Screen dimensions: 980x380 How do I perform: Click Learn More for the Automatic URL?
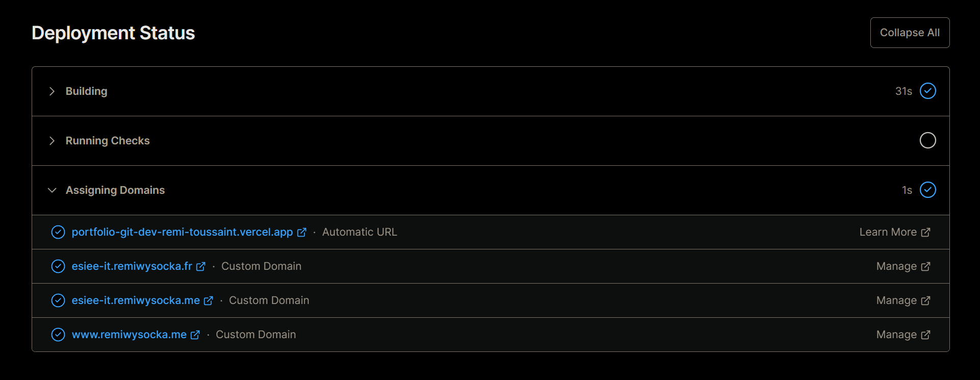(894, 232)
